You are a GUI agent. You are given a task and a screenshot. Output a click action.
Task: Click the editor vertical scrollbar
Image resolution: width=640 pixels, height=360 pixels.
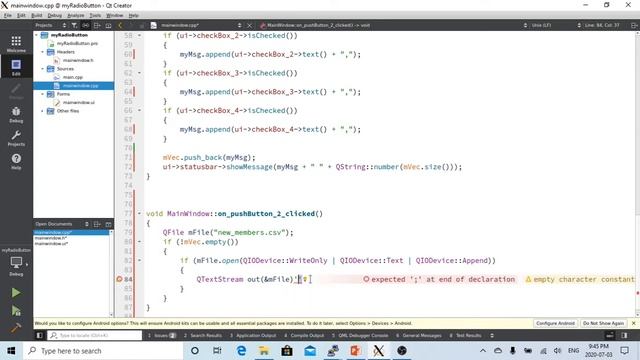(637, 173)
